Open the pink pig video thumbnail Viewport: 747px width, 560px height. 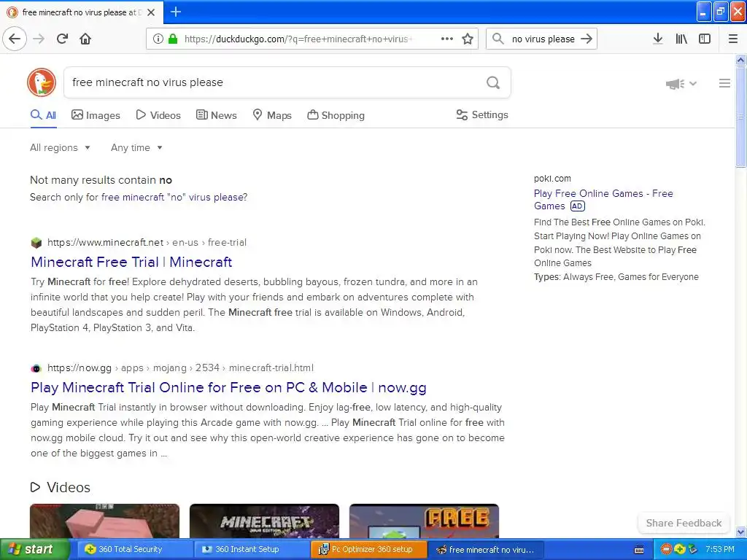point(105,521)
